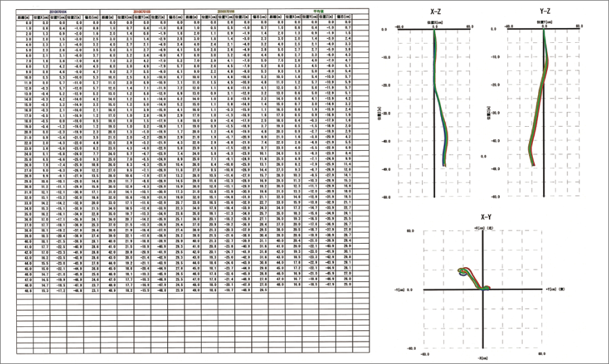Click 距離[m] header under 2010070105
Image resolution: width=609 pixels, height=364 pixels.
pos(108,17)
